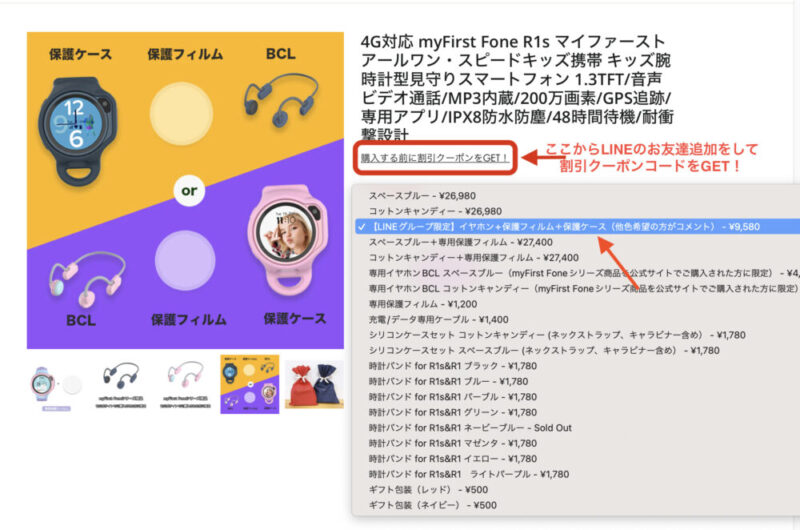Select 専用保護フィルム ¥1,200 option
The height and width of the screenshot is (530, 800).
point(577,304)
